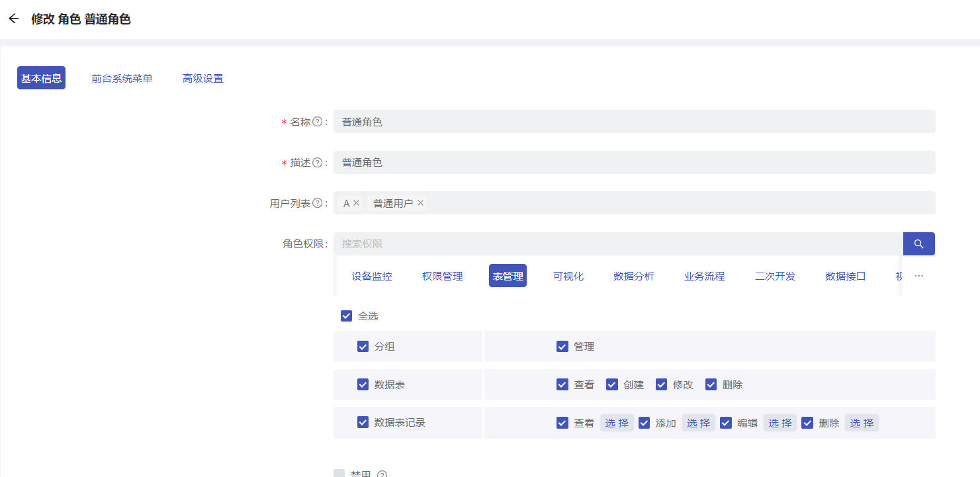Uncheck 编辑 in the 数据表记录 row
This screenshot has width=980, height=477.
coord(726,423)
